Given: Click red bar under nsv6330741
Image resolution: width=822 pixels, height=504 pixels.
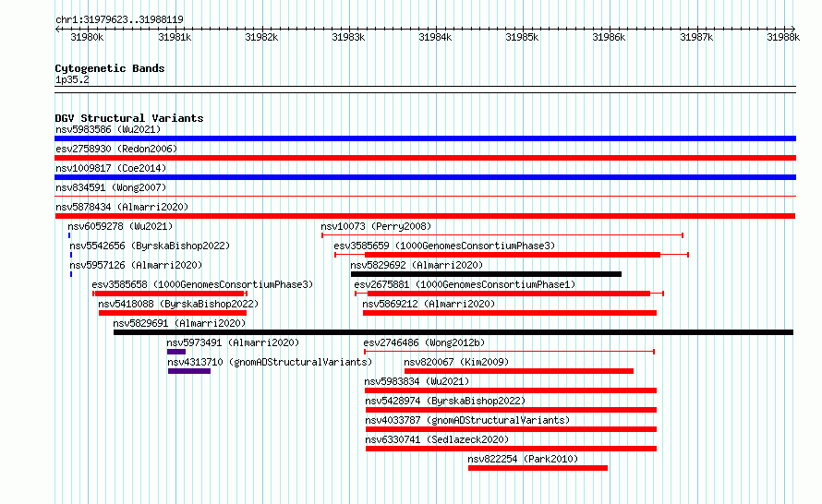Looking at the screenshot, I should pos(511,449).
